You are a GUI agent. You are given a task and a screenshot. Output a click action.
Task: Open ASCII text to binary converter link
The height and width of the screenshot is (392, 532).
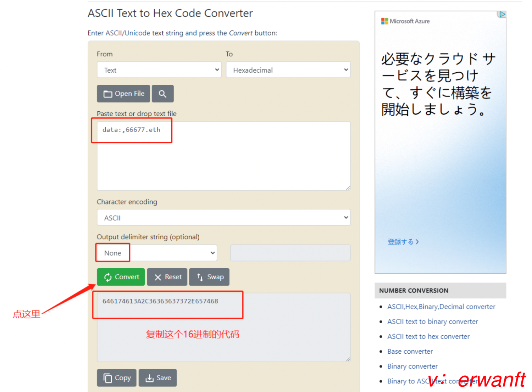coord(433,321)
